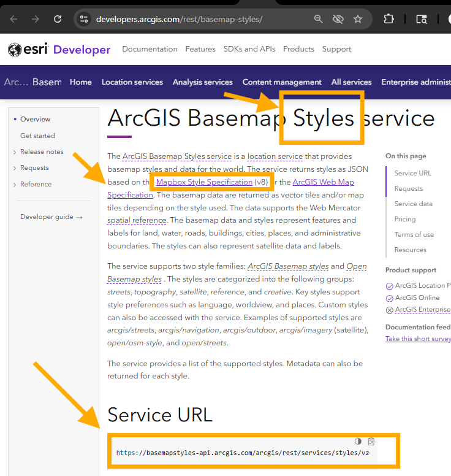Click ArcGIS Enterprise unsupported X icon
The width and height of the screenshot is (451, 476).
(x=390, y=310)
